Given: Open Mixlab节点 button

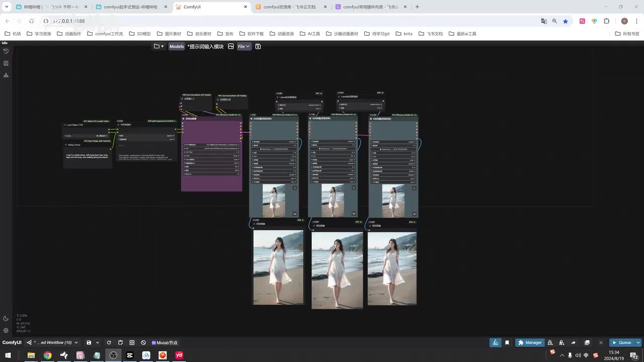Looking at the screenshot, I should click(x=165, y=343).
